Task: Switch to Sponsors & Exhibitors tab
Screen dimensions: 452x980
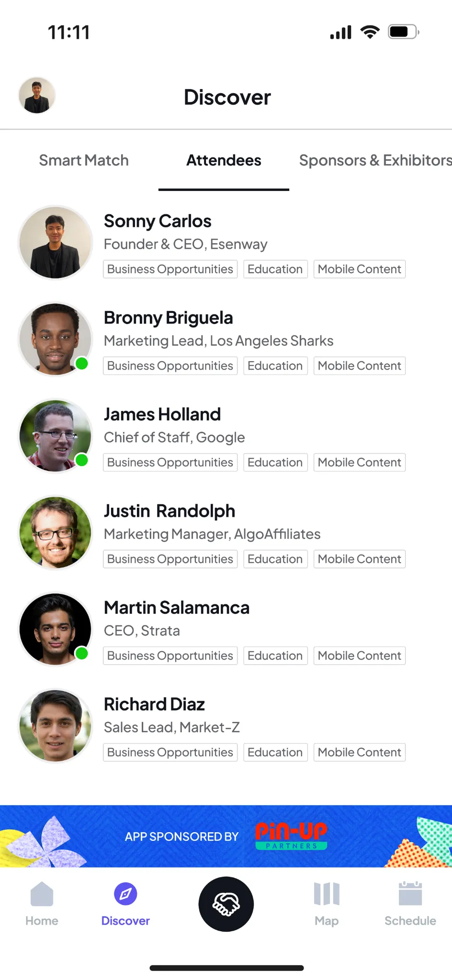Action: 375,160
